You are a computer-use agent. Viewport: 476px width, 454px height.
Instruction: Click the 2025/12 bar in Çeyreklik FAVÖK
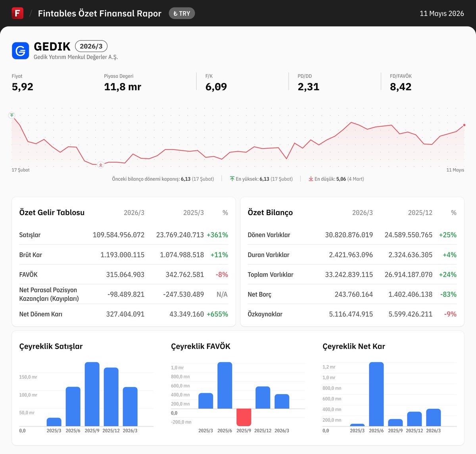(263, 398)
